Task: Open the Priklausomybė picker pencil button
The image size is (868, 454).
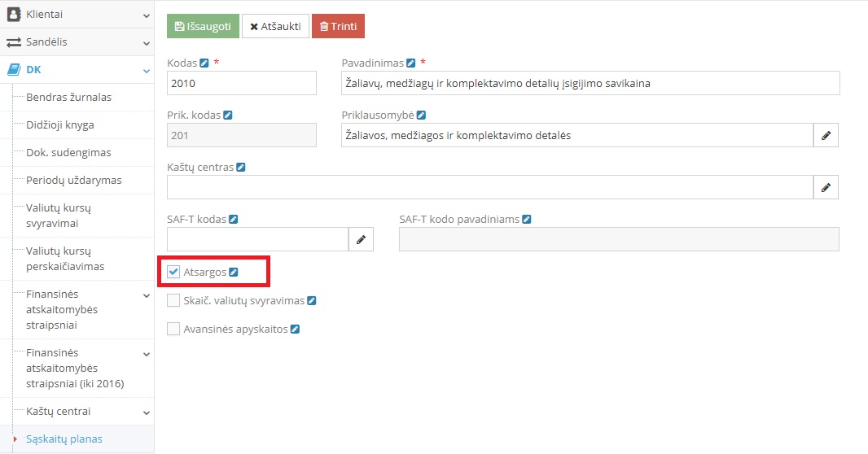Action: click(826, 136)
